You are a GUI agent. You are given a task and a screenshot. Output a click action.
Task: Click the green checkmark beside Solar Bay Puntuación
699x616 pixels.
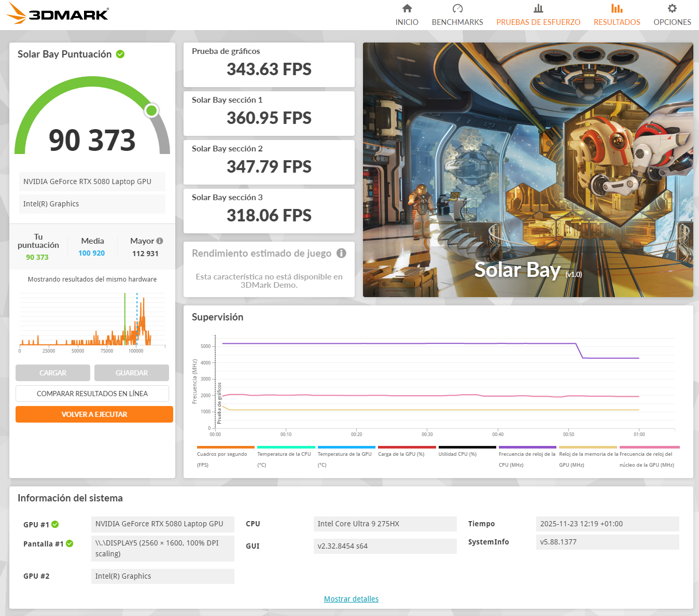(x=120, y=54)
